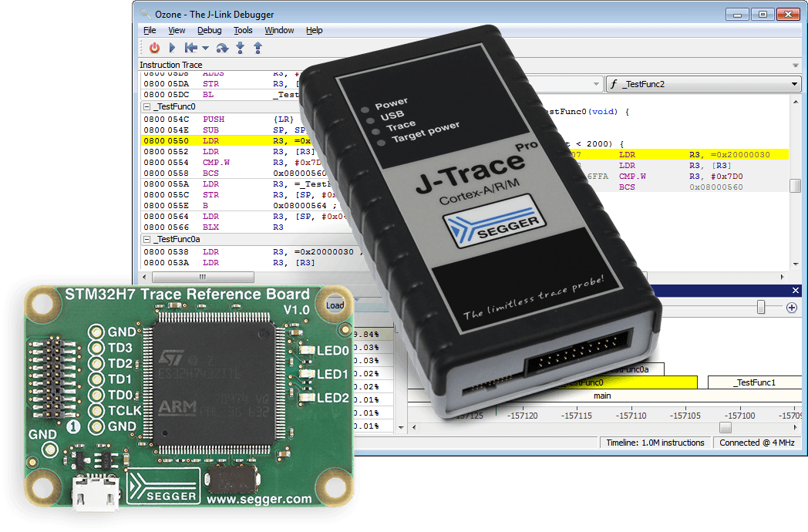Click the red power/stop debug session icon
The image size is (808, 532).
(154, 48)
